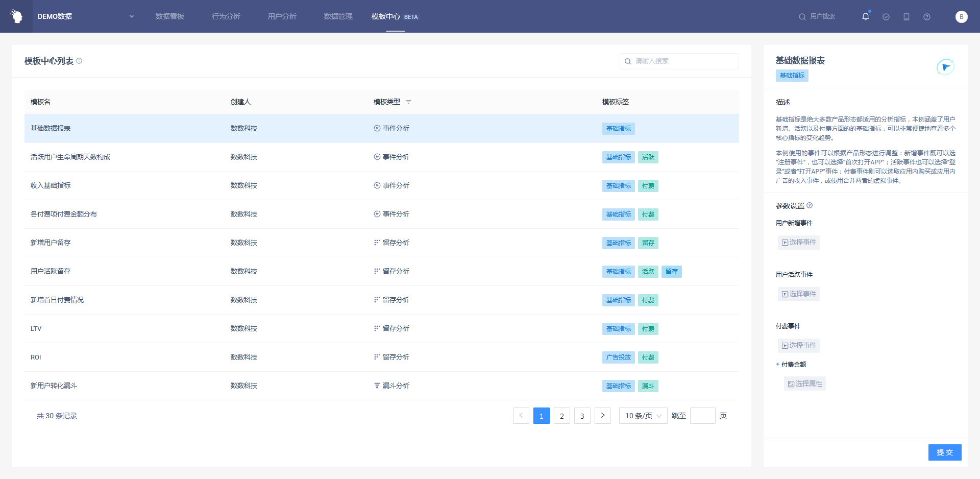Switch to 行为分析 menu

(226, 16)
